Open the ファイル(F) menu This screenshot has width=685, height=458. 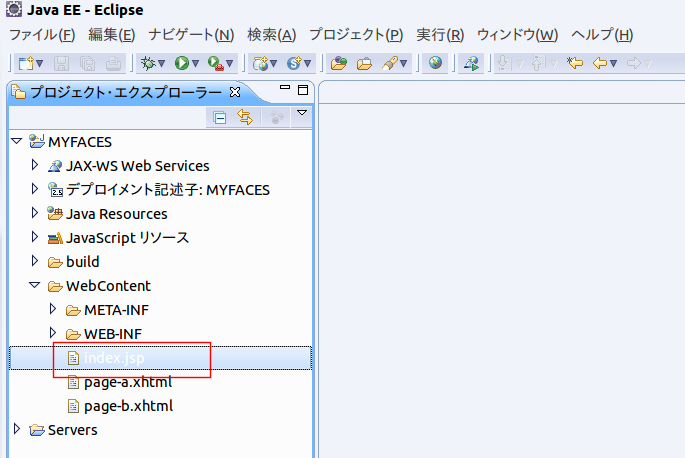42,35
